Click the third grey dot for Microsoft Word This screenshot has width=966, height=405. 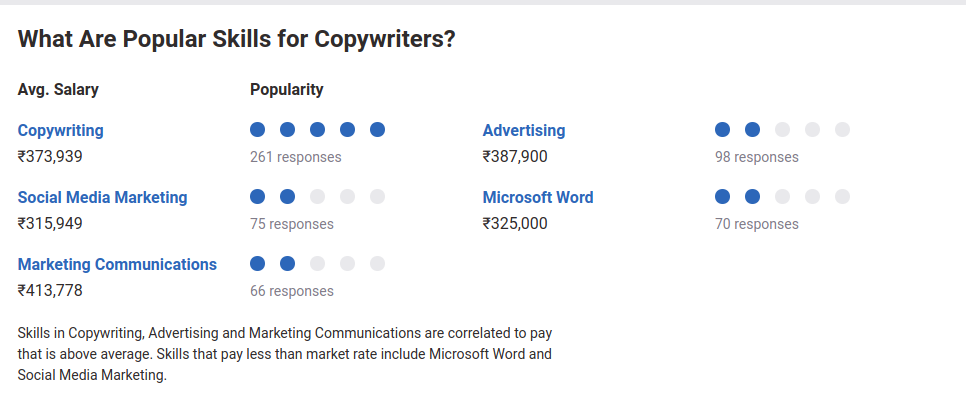tap(842, 197)
